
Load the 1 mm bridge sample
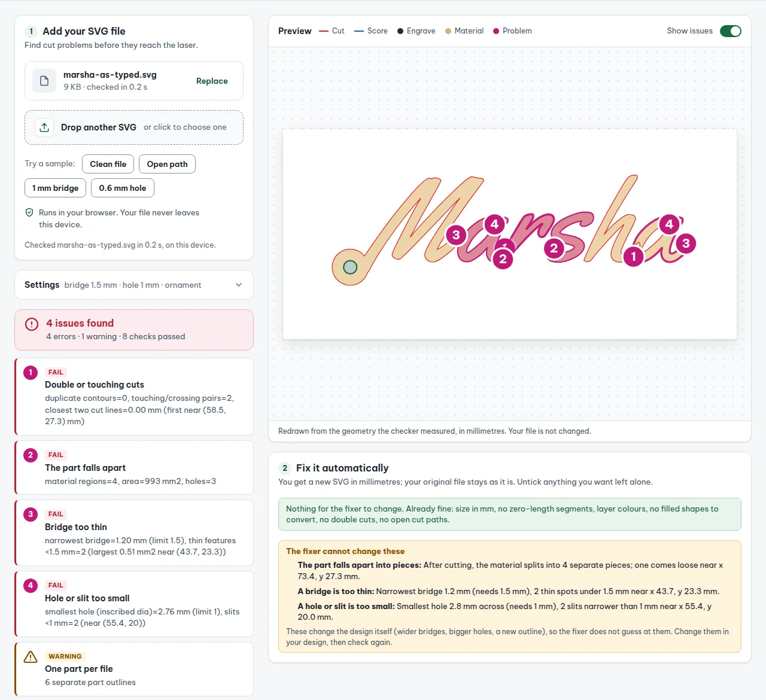pos(56,188)
